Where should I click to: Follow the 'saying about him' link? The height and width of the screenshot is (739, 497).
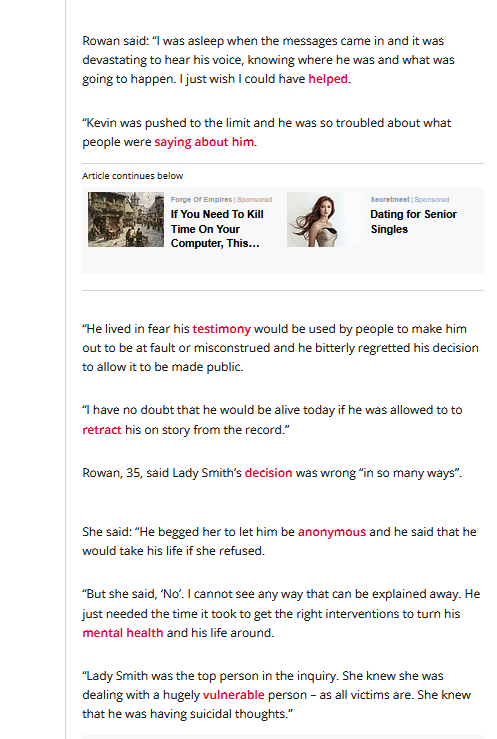(x=204, y=142)
